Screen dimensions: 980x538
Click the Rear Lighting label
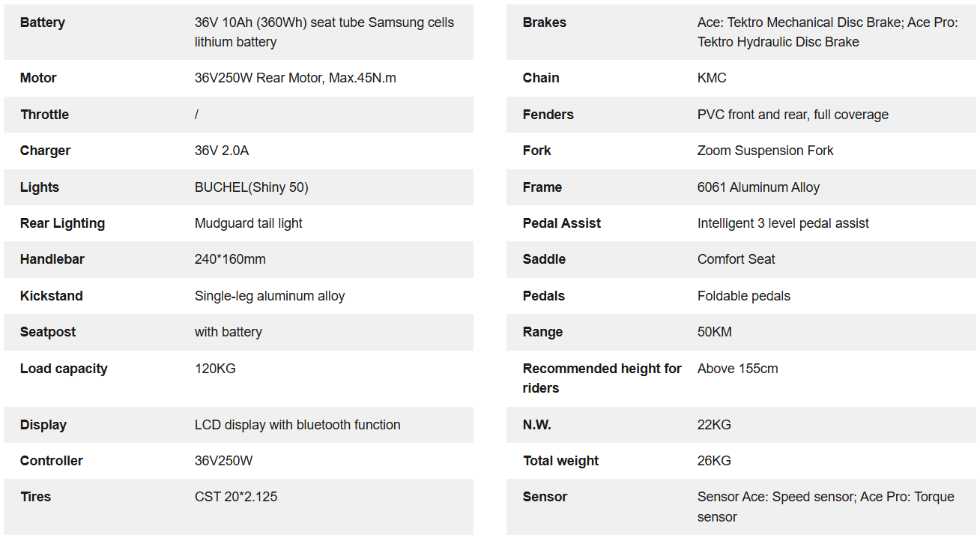(62, 223)
